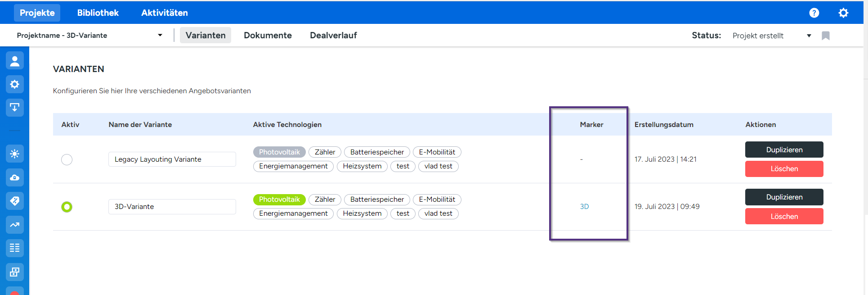Open the gear settings icon in sidebar
Screen dimensions: 868x295
tap(14, 84)
